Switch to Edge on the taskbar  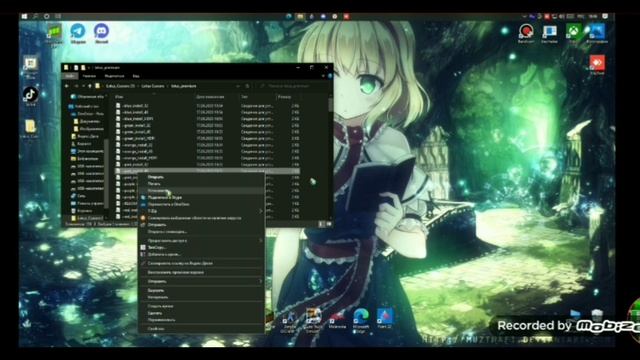(289, 16)
